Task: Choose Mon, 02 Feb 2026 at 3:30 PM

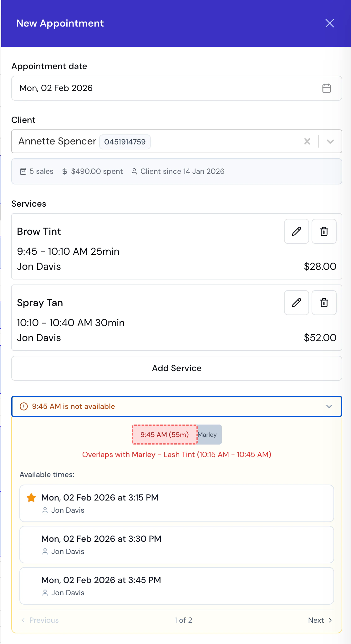Action: pyautogui.click(x=177, y=545)
